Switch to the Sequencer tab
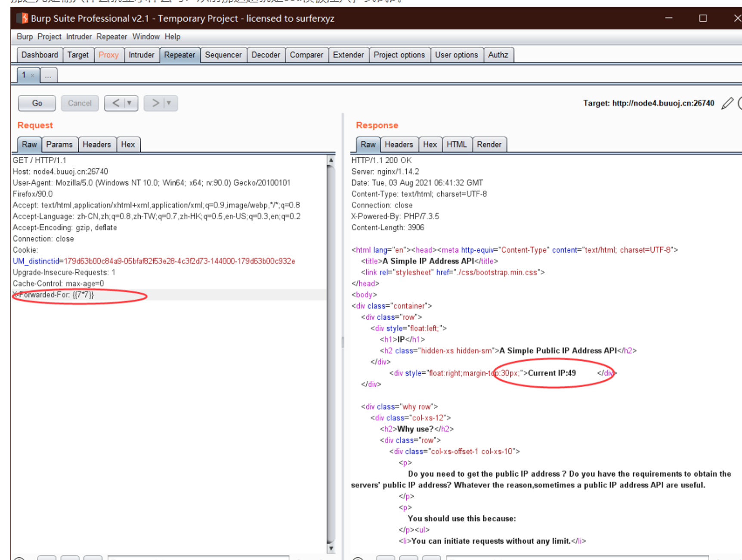 (223, 55)
